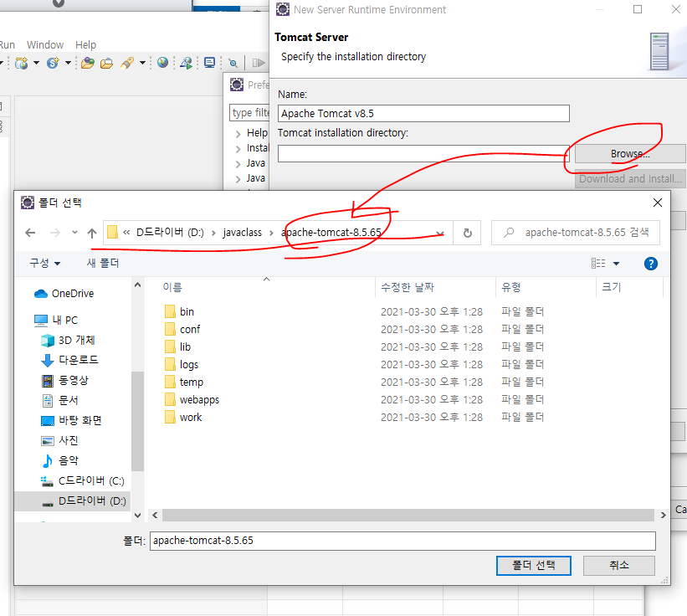Open view options dropdown arrow
Image resolution: width=687 pixels, height=616 pixels.
[616, 264]
